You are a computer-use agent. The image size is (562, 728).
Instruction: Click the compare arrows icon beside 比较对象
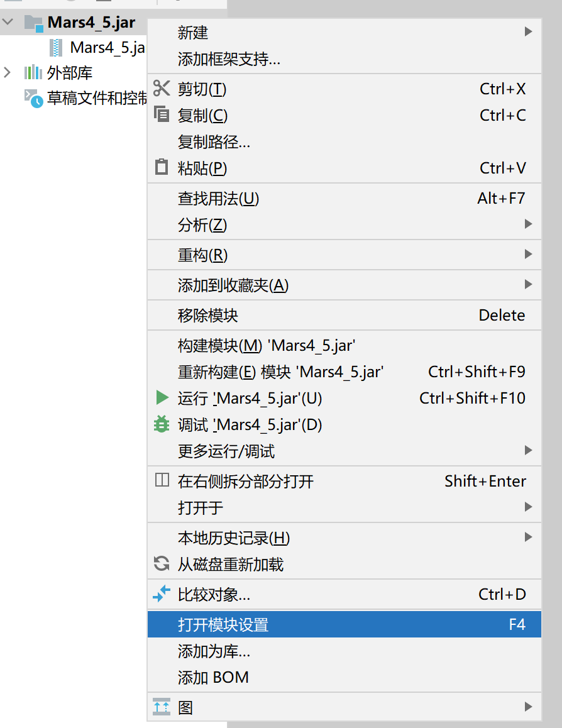click(162, 593)
